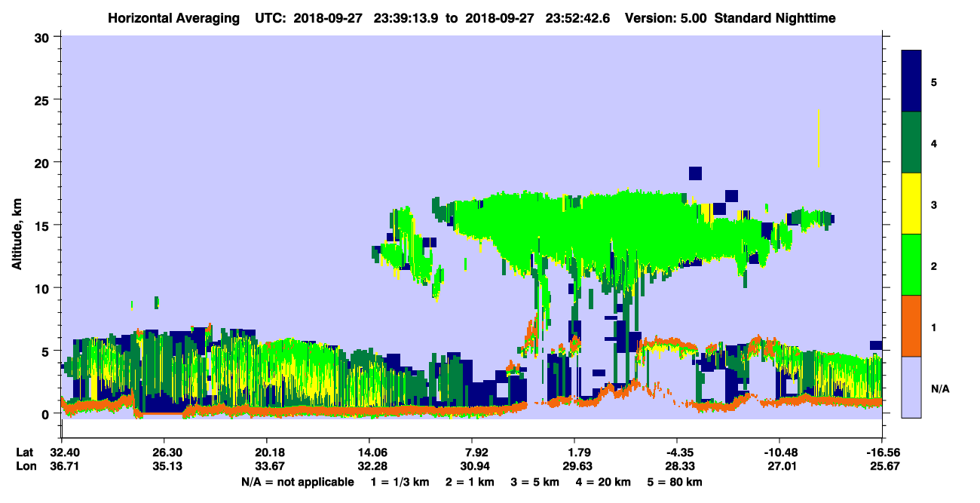Screen dimensions: 980x503
Task: Click the y-axis tick label 30
Action: tap(44, 37)
